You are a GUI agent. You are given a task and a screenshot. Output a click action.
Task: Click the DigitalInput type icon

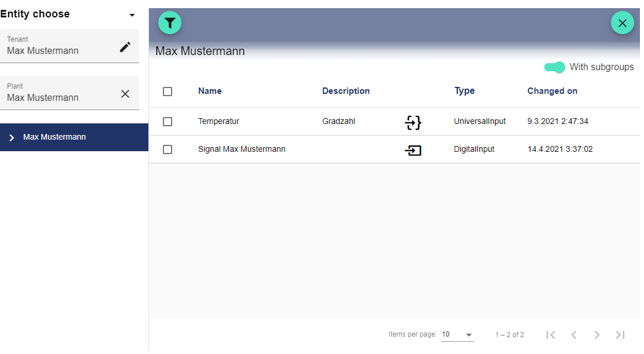413,150
